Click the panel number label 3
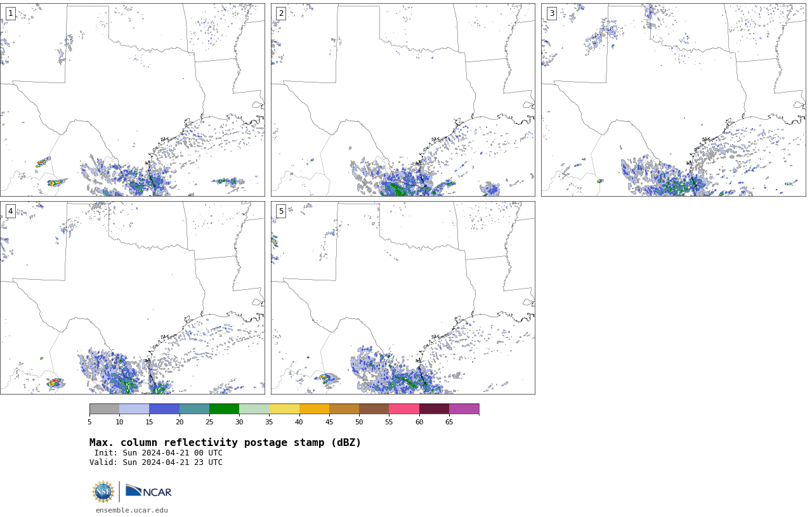812x517 pixels. 552,13
